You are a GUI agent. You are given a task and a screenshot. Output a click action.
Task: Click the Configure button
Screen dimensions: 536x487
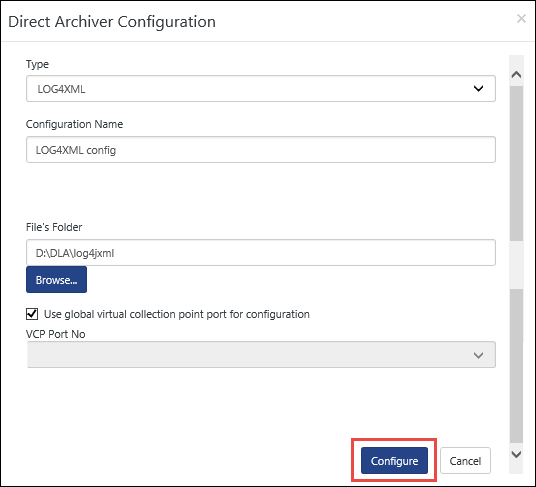(x=394, y=461)
